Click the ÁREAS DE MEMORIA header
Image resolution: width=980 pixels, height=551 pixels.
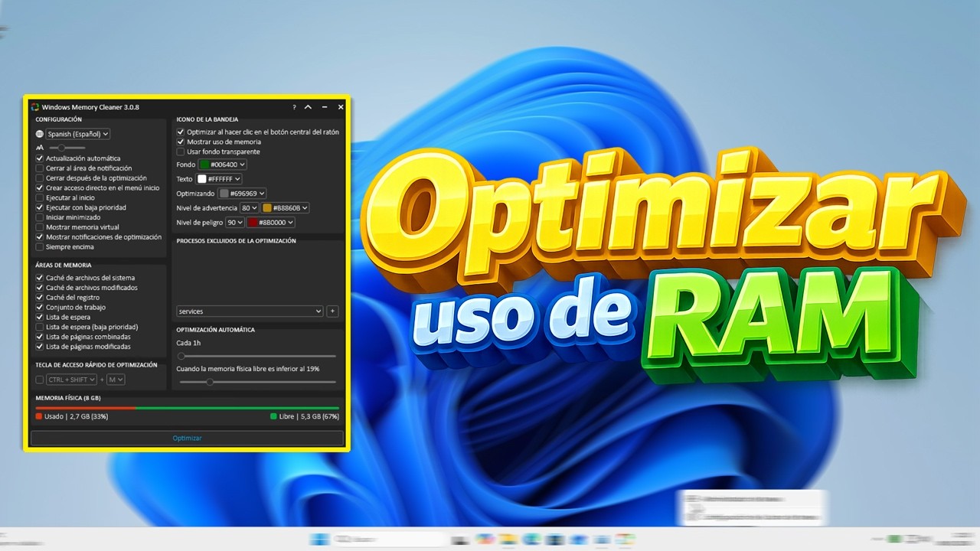coord(63,266)
